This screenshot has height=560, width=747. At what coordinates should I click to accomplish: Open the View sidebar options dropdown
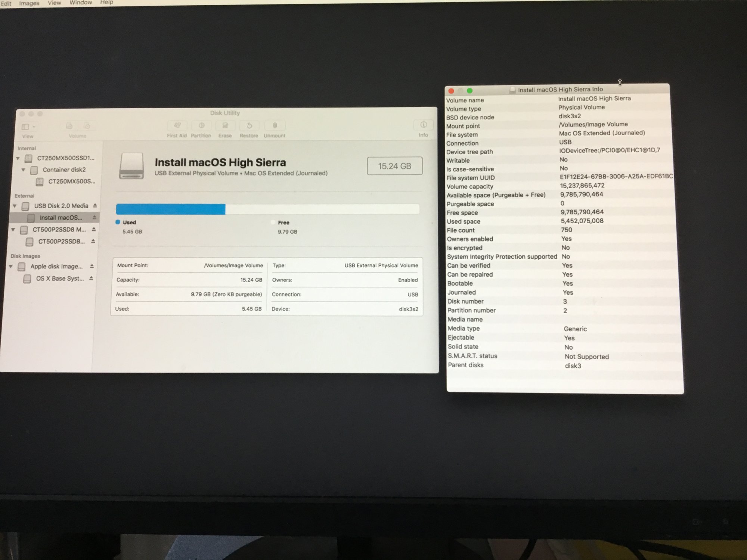coord(28,127)
